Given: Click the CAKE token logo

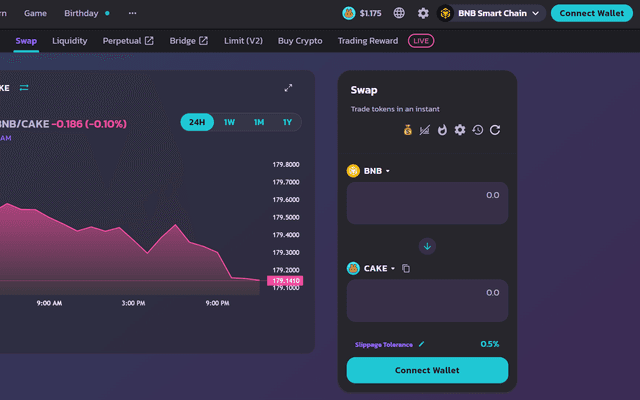Looking at the screenshot, I should click(x=353, y=268).
